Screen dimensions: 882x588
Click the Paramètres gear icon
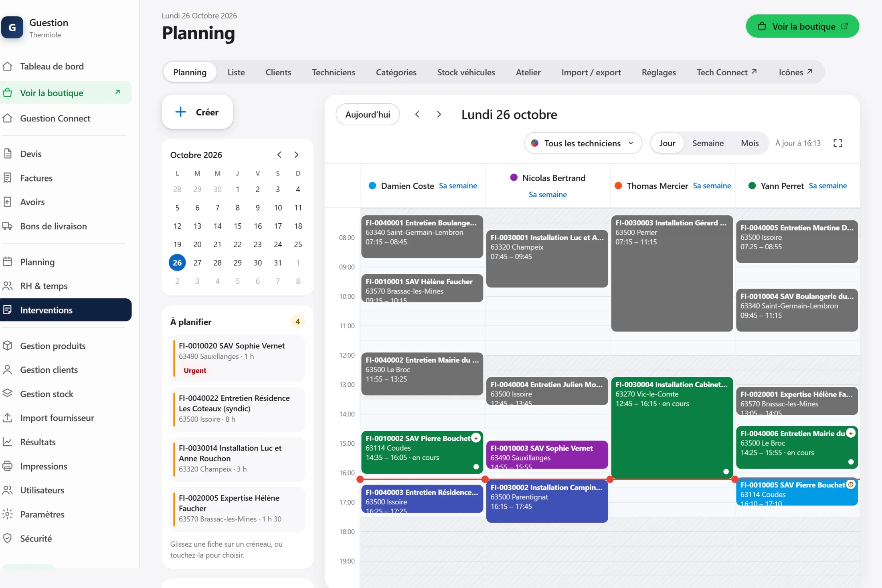click(7, 514)
